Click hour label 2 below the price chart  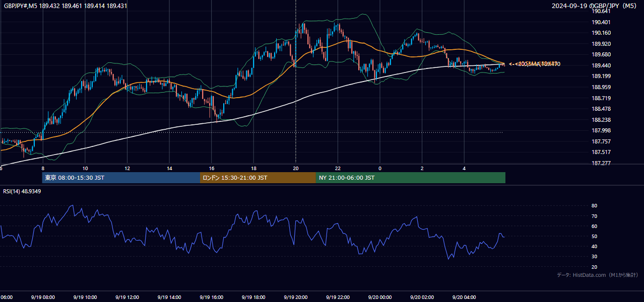click(x=422, y=168)
